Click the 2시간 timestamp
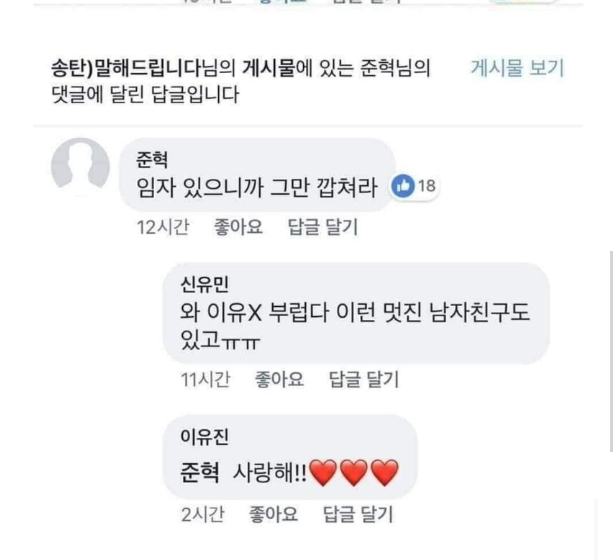 pyautogui.click(x=202, y=514)
